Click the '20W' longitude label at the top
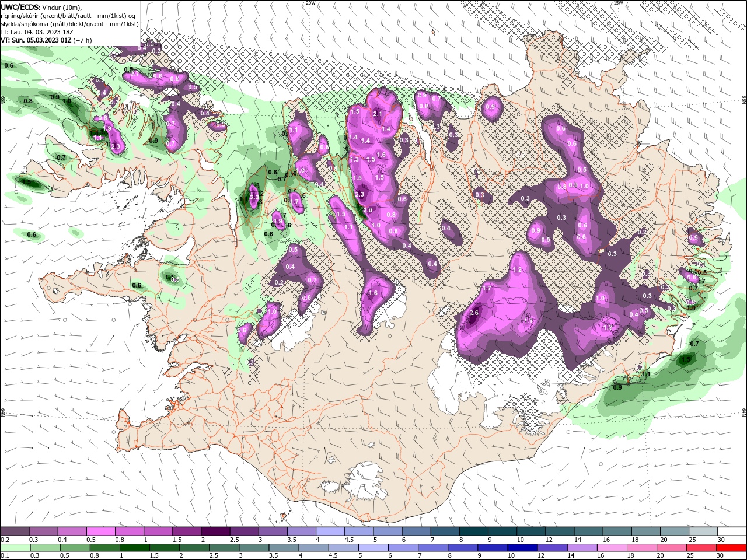 coord(310,3)
